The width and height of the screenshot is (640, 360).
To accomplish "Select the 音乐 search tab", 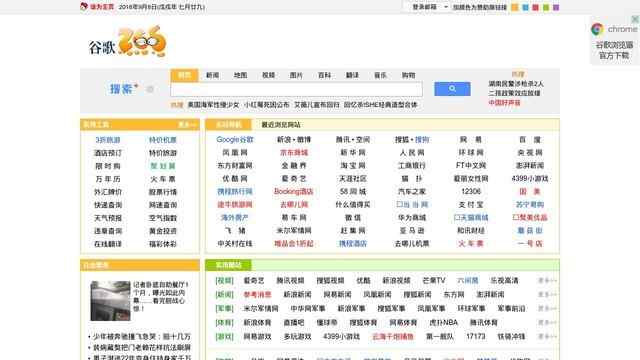I will click(x=380, y=75).
